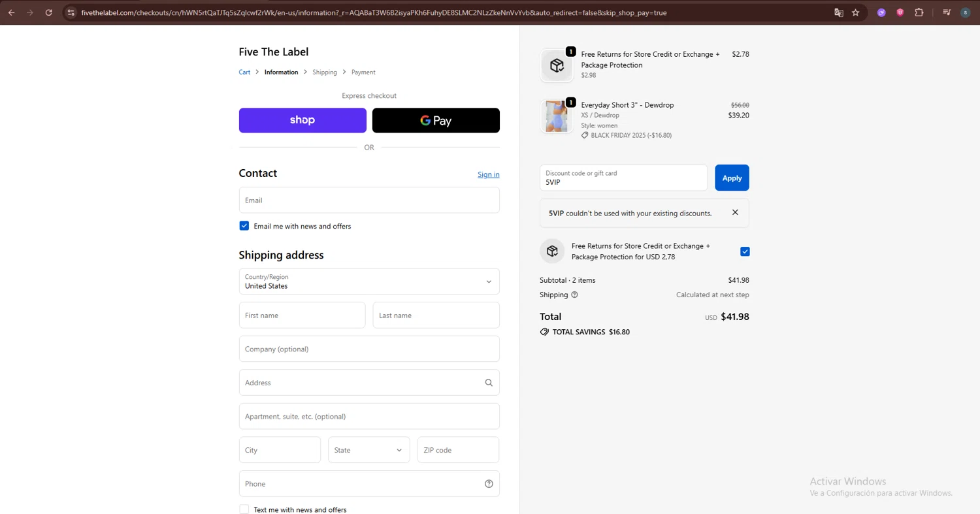This screenshot has height=514, width=980.
Task: Open the Country/Region dropdown
Action: [x=369, y=281]
